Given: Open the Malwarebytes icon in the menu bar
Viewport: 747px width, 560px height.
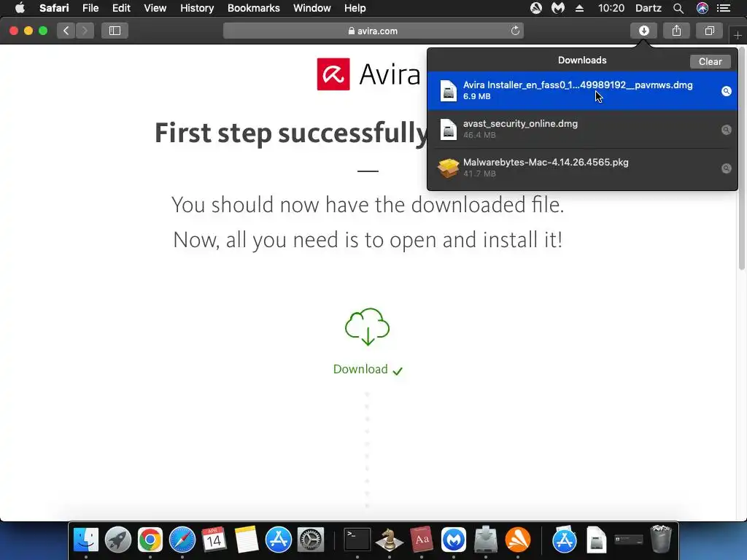Looking at the screenshot, I should 558,8.
